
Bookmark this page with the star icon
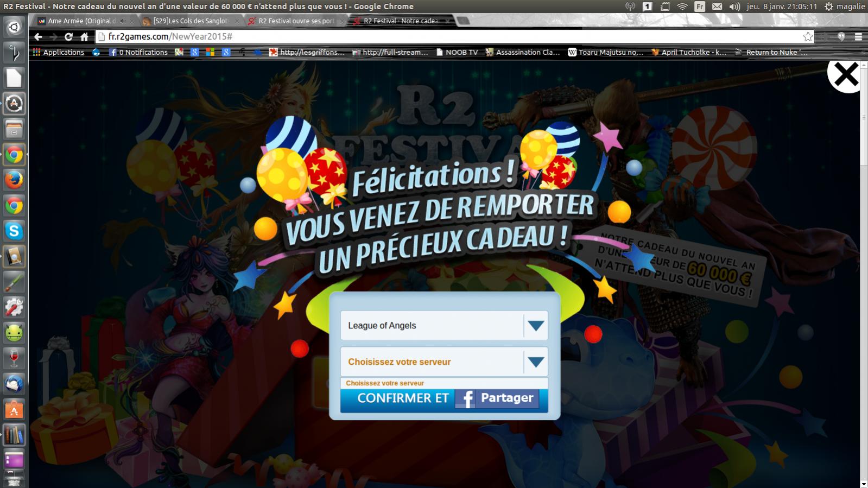coord(808,37)
